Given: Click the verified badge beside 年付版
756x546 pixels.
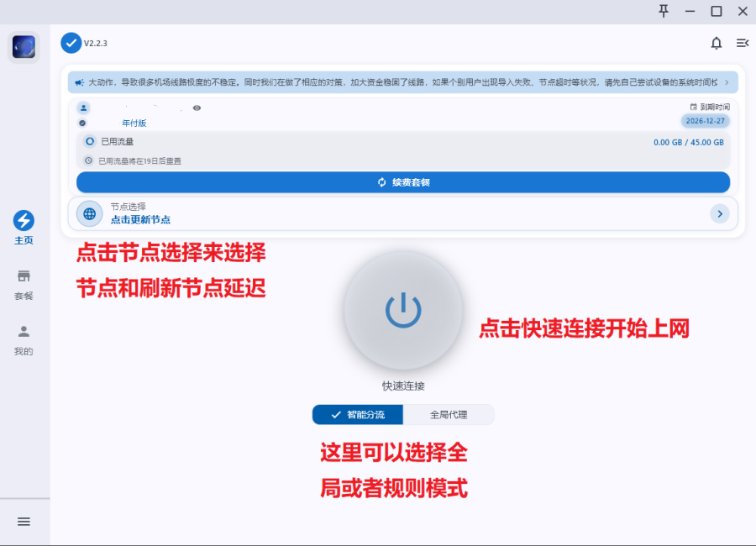Looking at the screenshot, I should pos(82,123).
